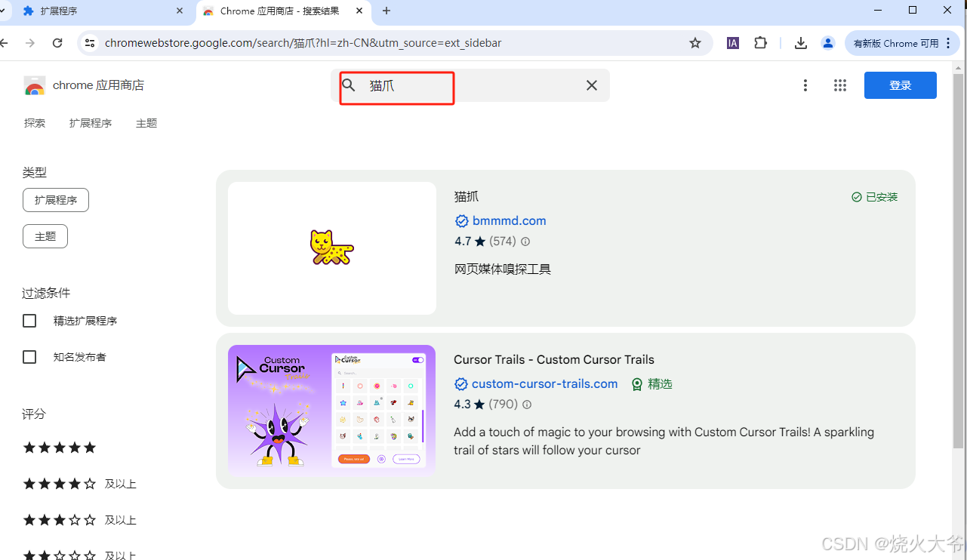967x560 pixels.
Task: Click the 有新版 Chrome 可用 update button
Action: pyautogui.click(x=903, y=43)
